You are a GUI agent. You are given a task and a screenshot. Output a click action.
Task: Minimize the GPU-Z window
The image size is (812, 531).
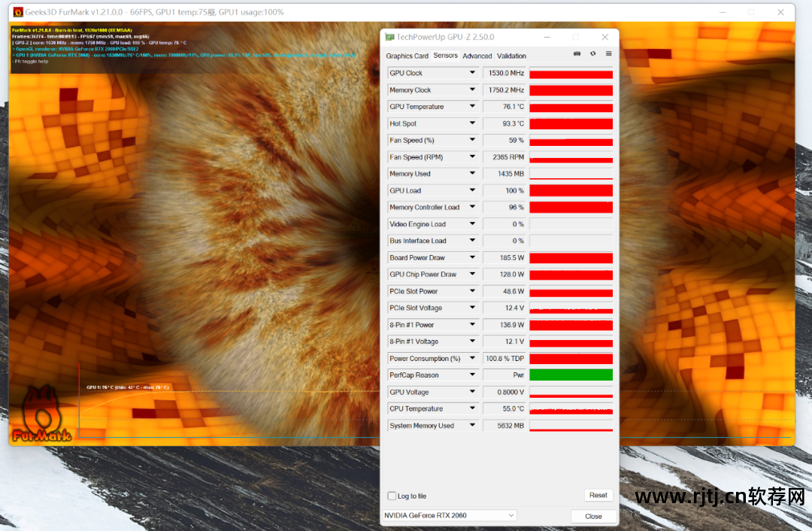coord(547,38)
